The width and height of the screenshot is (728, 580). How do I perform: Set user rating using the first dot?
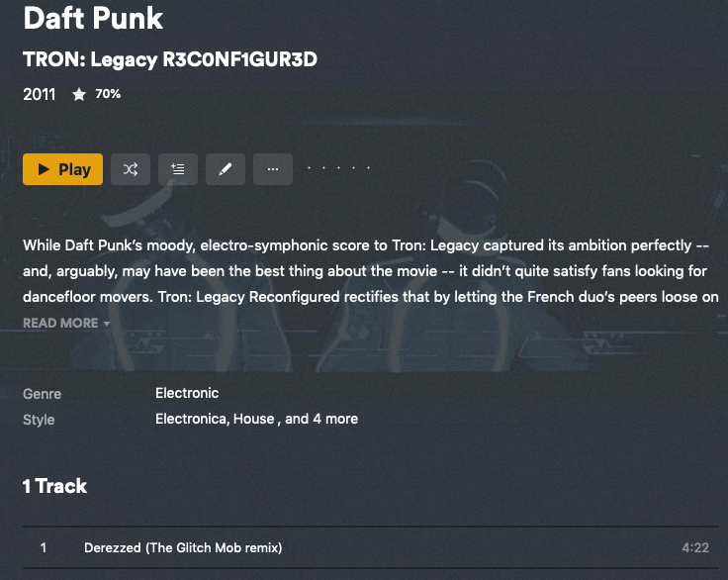(x=310, y=168)
